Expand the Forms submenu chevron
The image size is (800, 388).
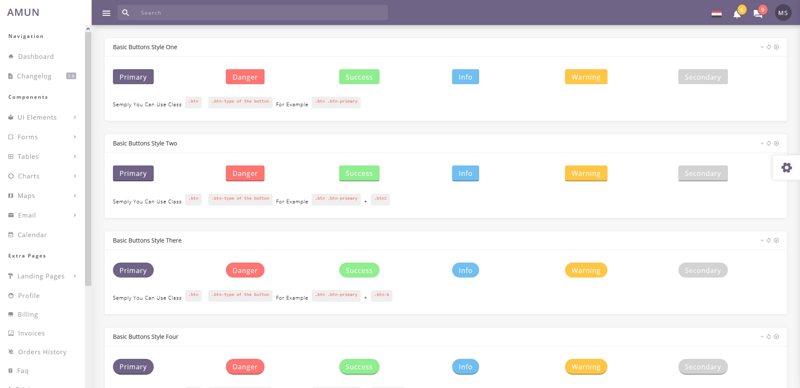(x=74, y=137)
